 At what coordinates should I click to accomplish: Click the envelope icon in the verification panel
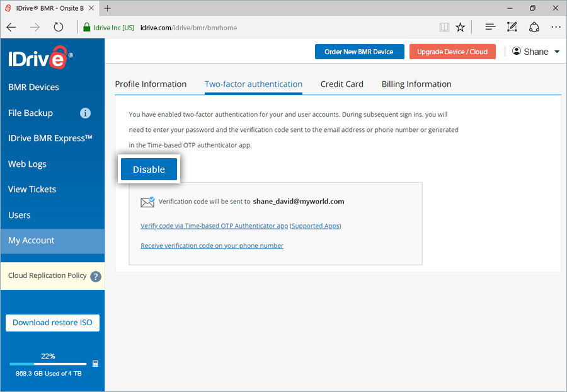[x=147, y=202]
